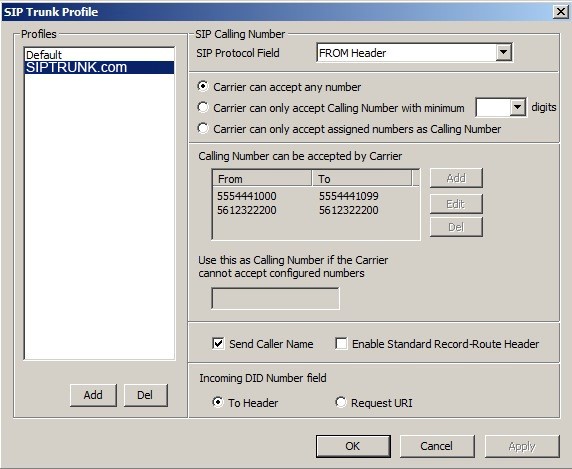Close the dialog with the X button

point(561,12)
